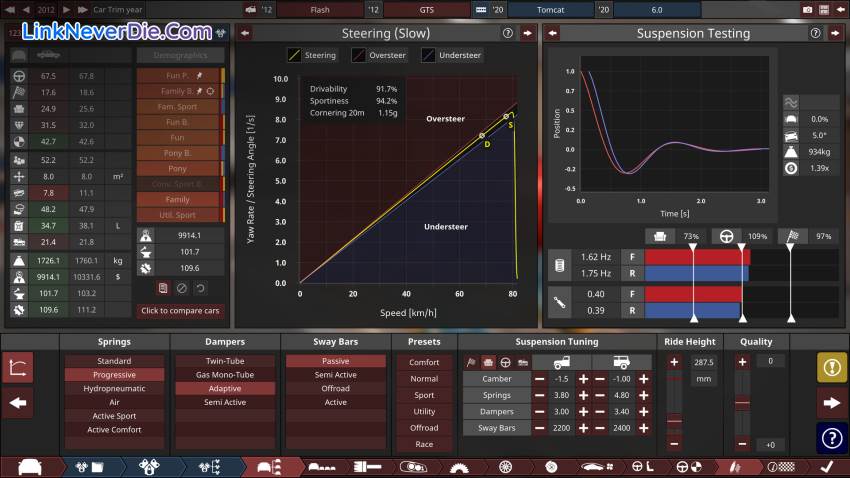The image size is (850, 478).
Task: Select the Tomcat car tab
Action: click(x=550, y=9)
